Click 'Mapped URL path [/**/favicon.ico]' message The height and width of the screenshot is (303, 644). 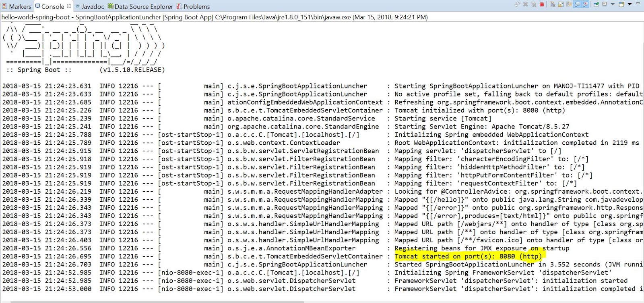pos(519,240)
